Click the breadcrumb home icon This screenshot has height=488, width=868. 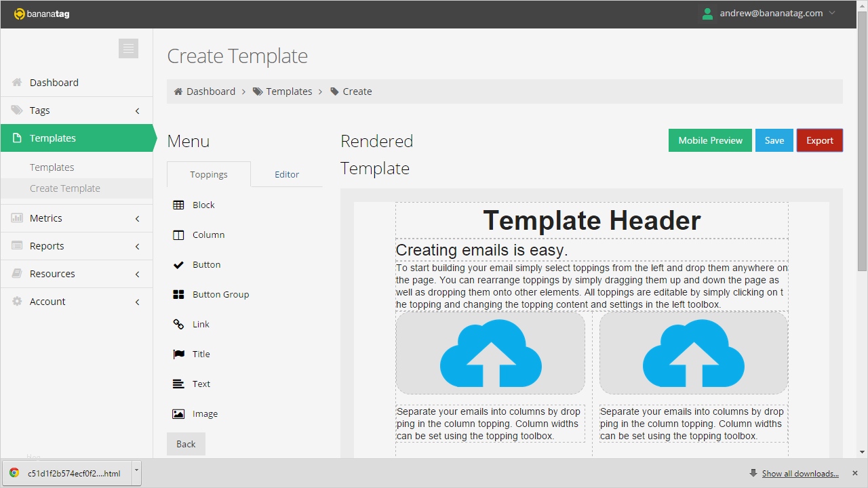178,91
